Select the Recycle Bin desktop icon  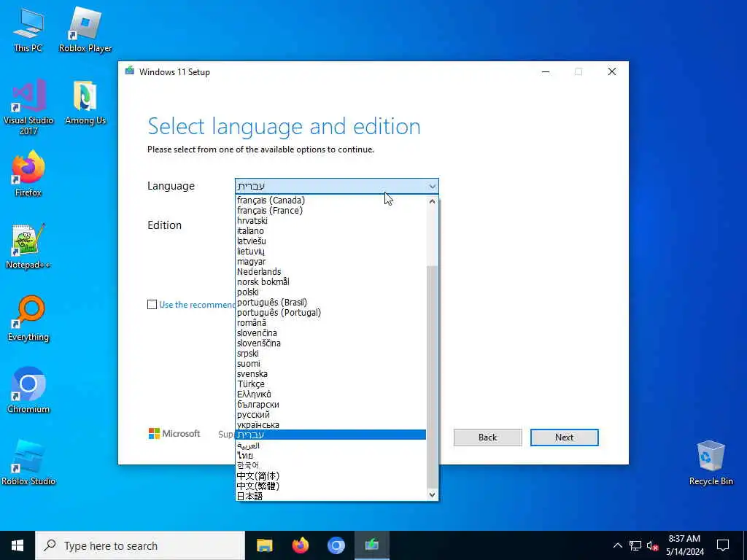tap(711, 462)
